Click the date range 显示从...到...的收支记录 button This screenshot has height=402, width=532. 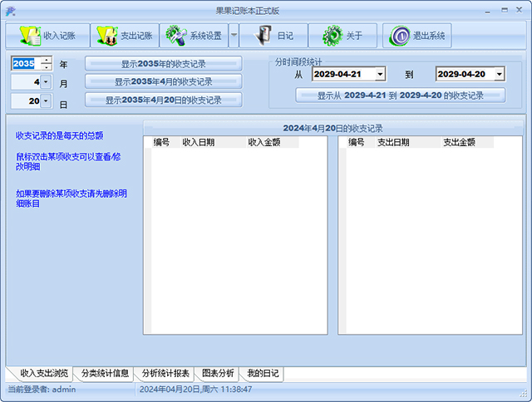[401, 96]
